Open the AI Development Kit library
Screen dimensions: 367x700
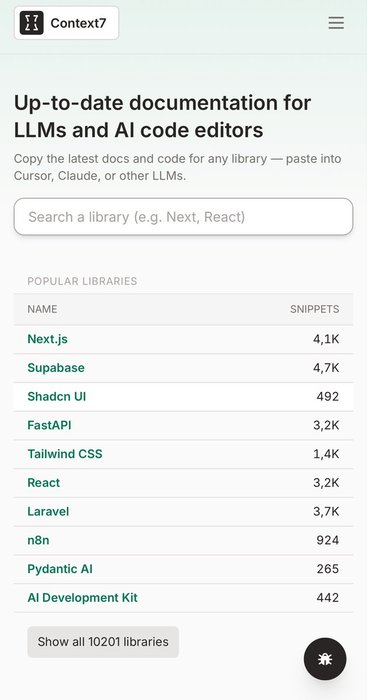click(x=83, y=597)
